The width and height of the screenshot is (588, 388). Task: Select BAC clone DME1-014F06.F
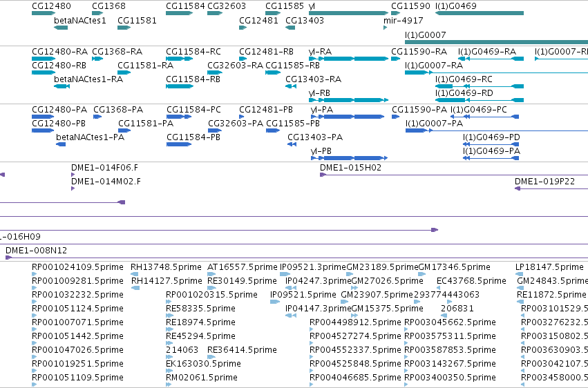pos(73,175)
